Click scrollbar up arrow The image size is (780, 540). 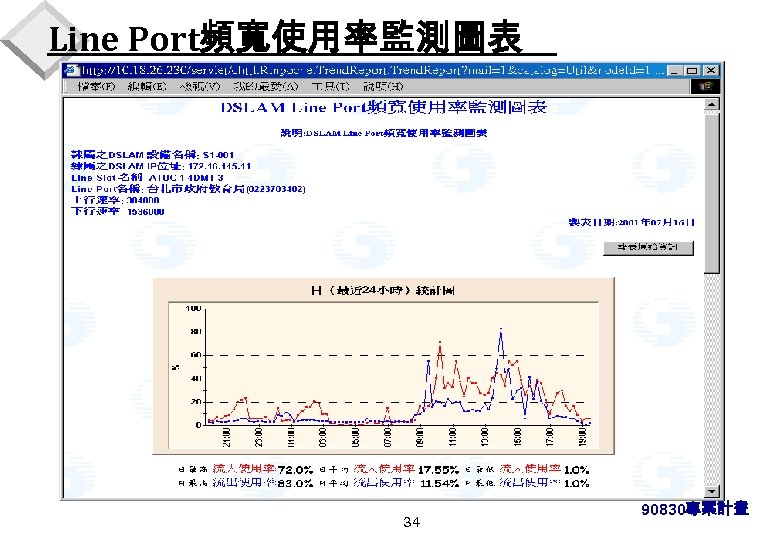tap(712, 104)
